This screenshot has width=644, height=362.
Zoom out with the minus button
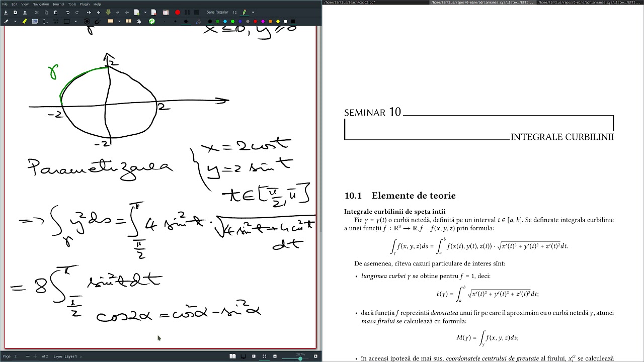tap(275, 356)
